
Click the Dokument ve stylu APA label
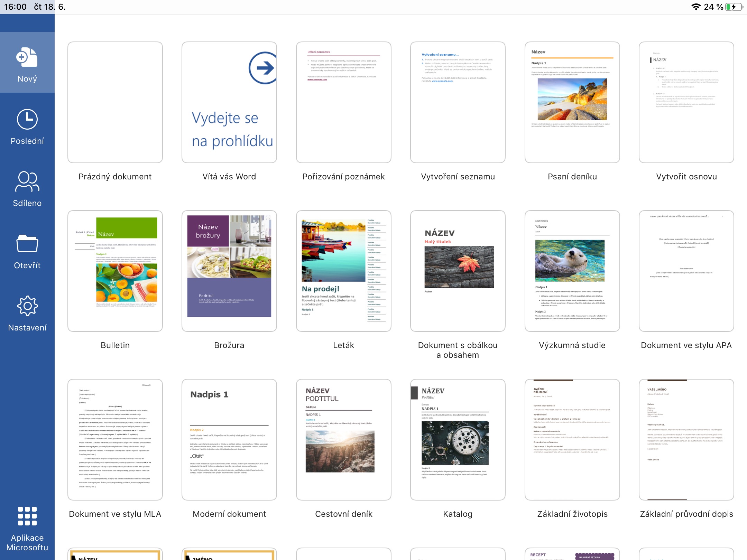[x=686, y=345]
